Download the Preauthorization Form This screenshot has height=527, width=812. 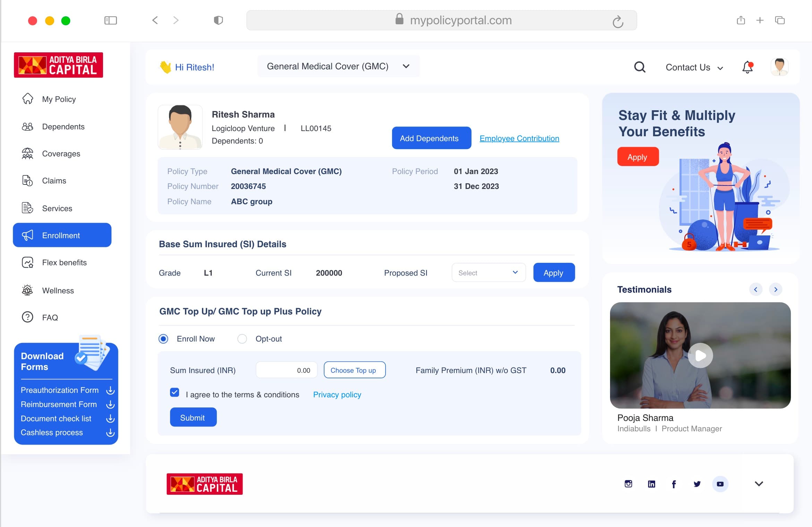(110, 390)
